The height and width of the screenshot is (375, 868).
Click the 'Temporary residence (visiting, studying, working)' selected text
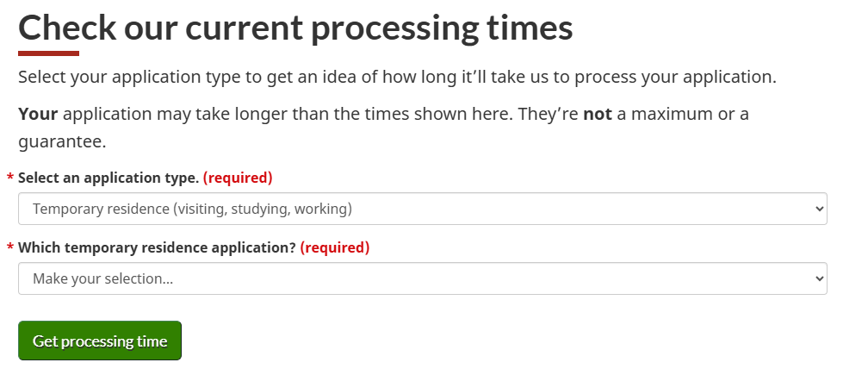coord(192,209)
